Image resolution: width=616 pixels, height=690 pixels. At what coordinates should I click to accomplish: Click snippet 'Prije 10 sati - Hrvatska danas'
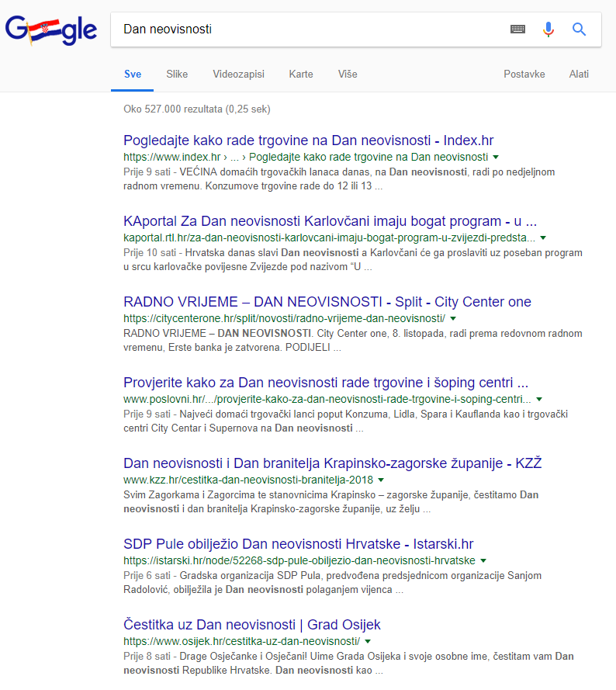point(352,260)
